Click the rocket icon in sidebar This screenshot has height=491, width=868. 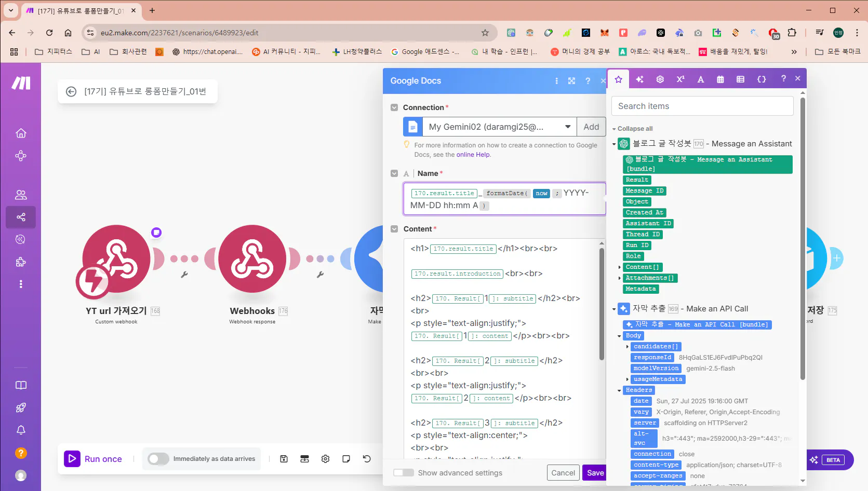click(21, 408)
